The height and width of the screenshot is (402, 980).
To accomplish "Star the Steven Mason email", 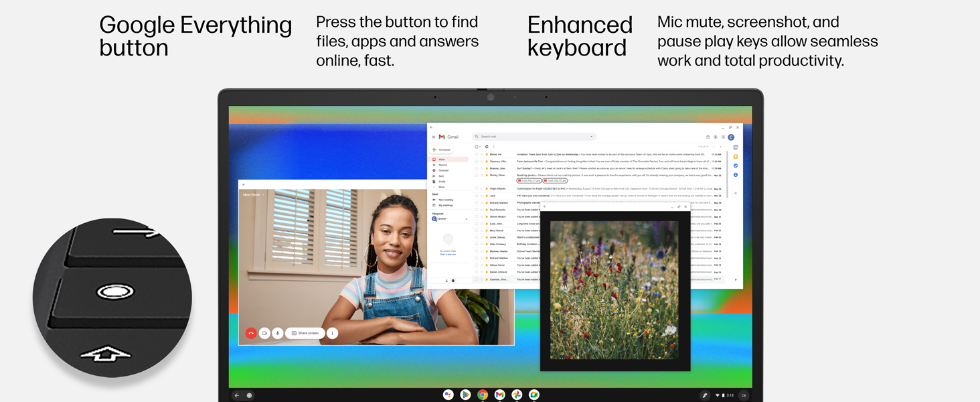I will tap(481, 216).
